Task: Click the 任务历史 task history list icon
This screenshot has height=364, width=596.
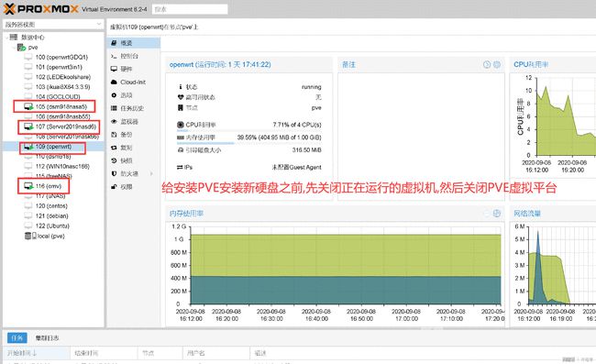Action: point(114,108)
